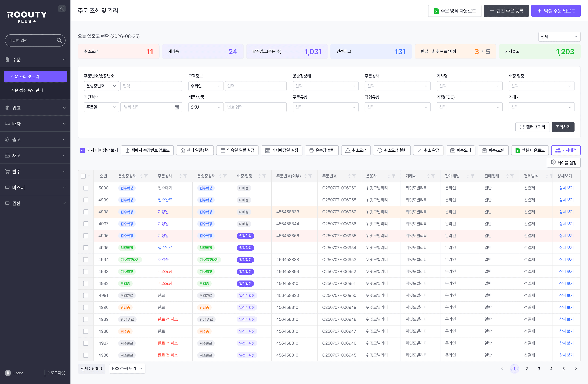588x384 pixels.
Task: Open the date picker calendar icon
Action: 177,107
